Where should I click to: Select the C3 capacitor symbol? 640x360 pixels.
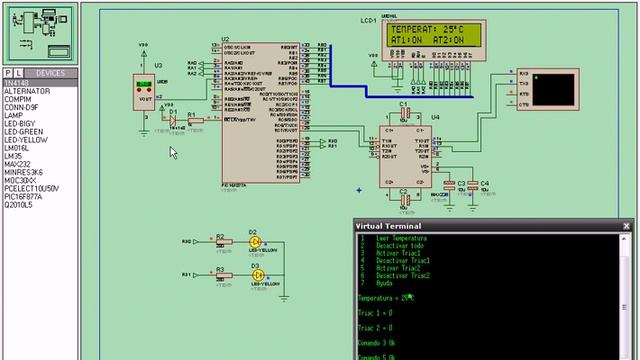click(x=449, y=186)
